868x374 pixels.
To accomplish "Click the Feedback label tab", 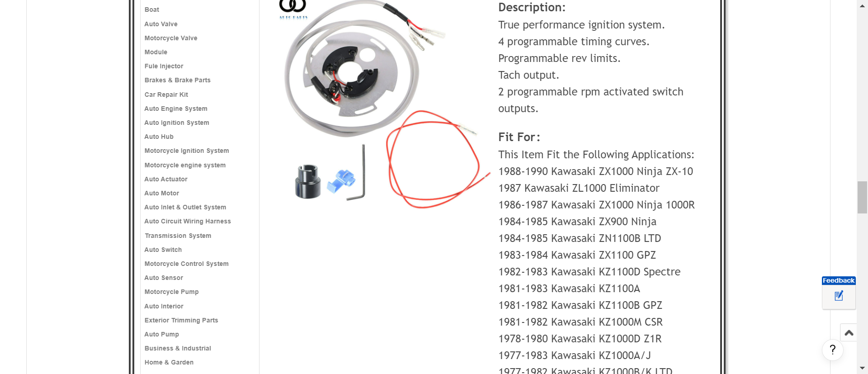I will 839,280.
